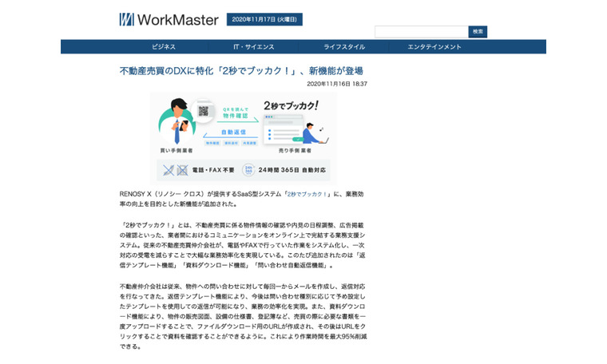Click the WorkMaster site name text
The image size is (607, 364).
177,19
